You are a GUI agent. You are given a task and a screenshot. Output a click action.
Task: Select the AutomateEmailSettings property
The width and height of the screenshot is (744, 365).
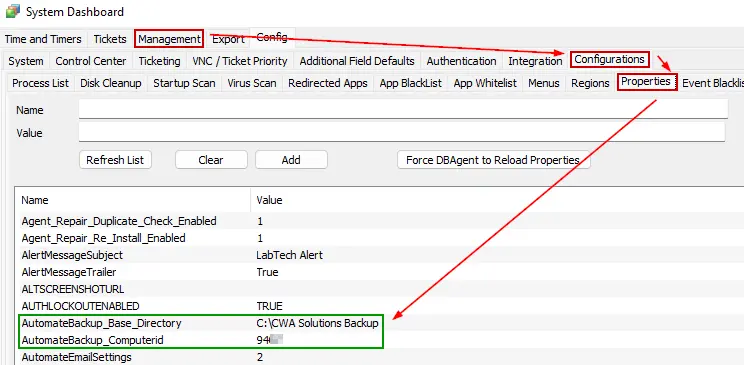click(x=380, y=357)
